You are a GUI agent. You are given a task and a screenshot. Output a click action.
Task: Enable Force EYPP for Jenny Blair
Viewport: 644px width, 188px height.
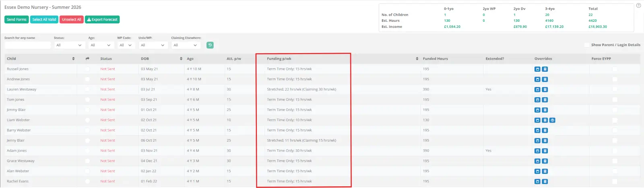615,140
